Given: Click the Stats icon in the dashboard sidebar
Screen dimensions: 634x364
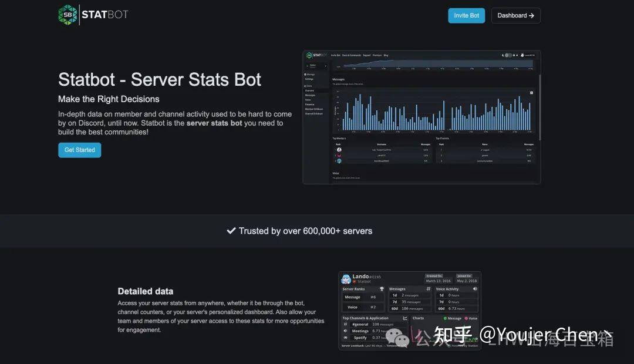Looking at the screenshot, I should point(305,86).
